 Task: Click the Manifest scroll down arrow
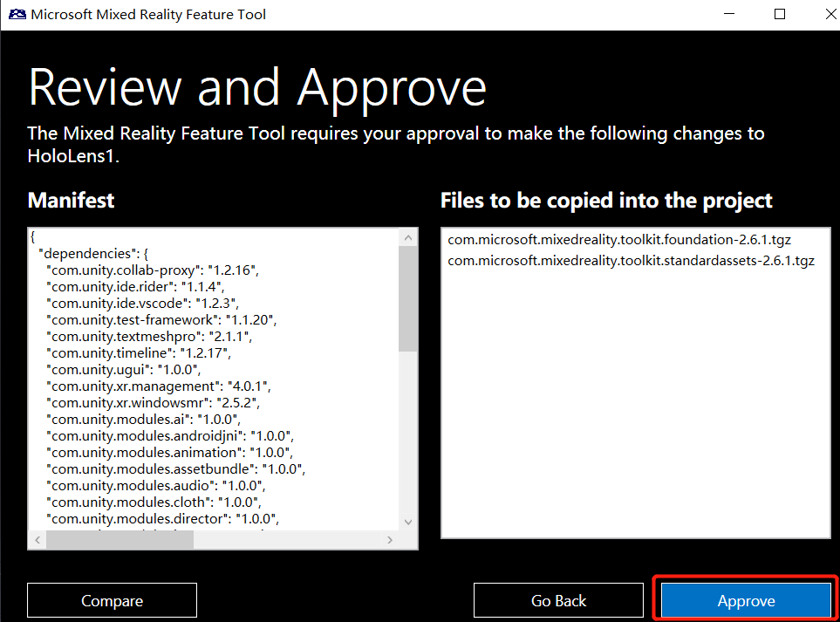pos(408,521)
